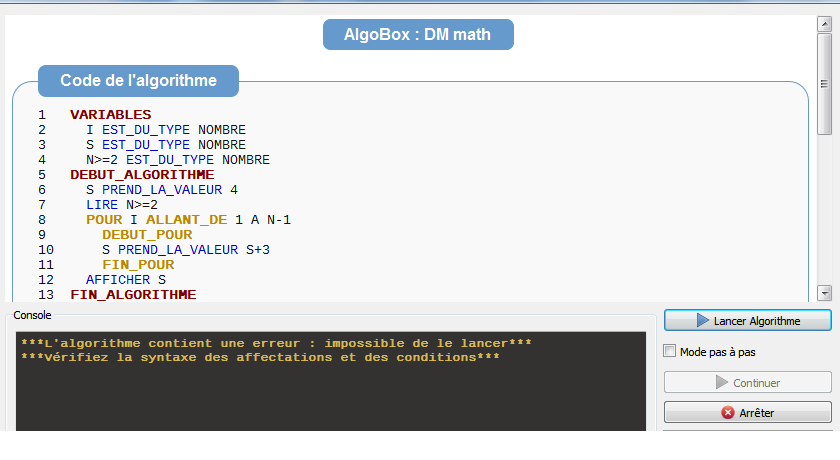Click the AlgoBox : DM math title
The height and width of the screenshot is (460, 840).
(x=418, y=34)
